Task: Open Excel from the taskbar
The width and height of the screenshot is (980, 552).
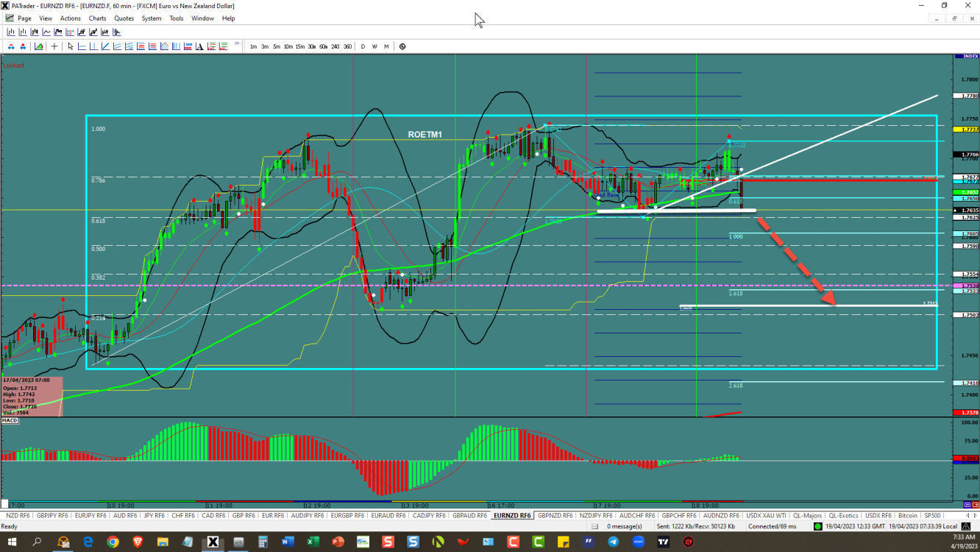Action: click(313, 542)
